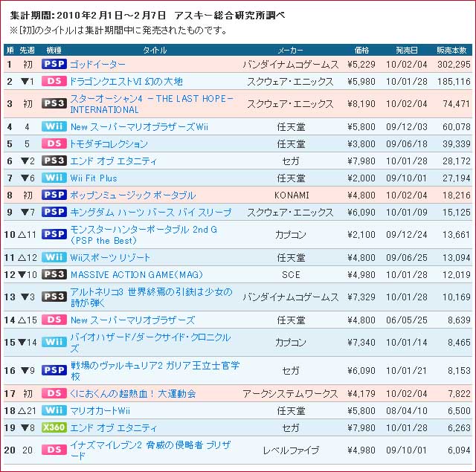Click DS badge in rank 14 New スーパーマリオブラザーズ row
476x472 pixels.
(x=54, y=320)
